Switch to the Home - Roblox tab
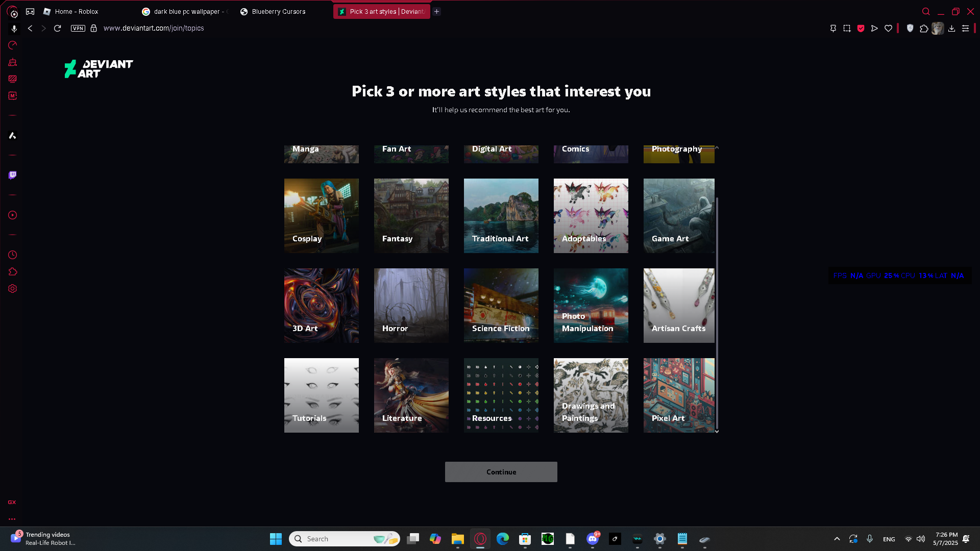980x551 pixels. (77, 11)
